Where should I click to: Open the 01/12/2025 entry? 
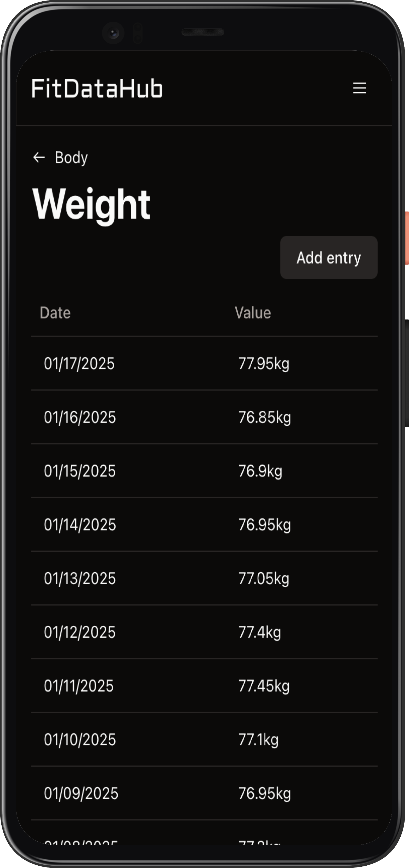[x=204, y=632]
